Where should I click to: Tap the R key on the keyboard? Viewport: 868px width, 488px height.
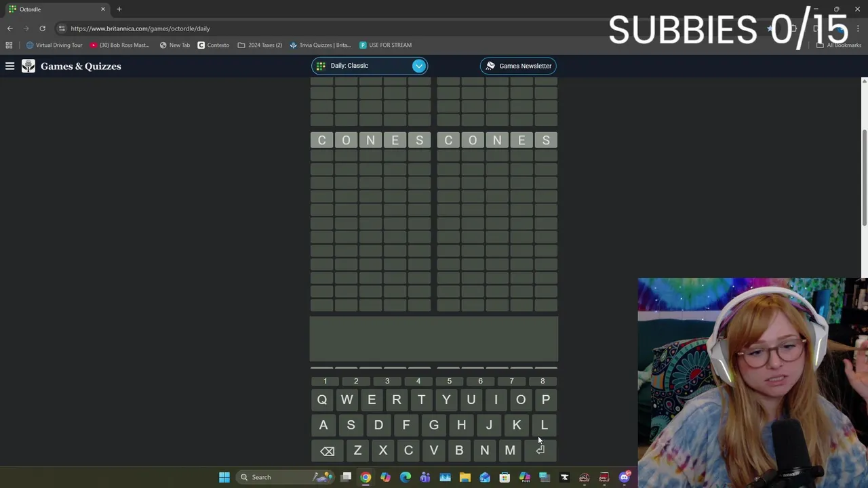397,400
